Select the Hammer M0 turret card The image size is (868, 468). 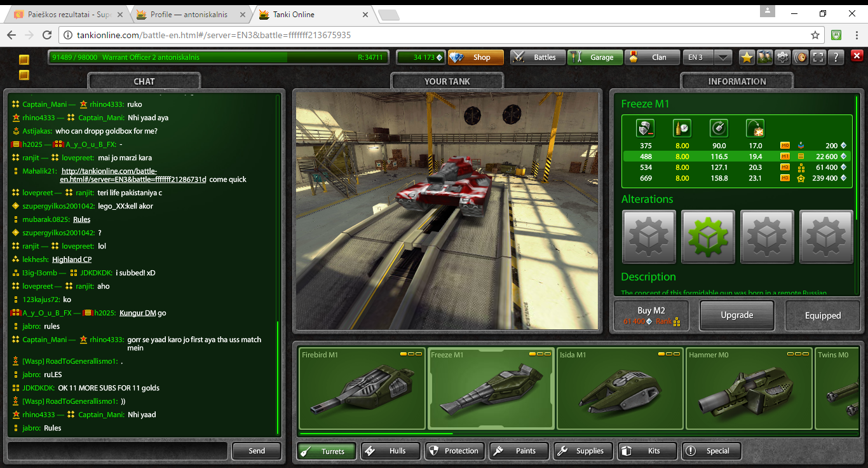(749, 389)
